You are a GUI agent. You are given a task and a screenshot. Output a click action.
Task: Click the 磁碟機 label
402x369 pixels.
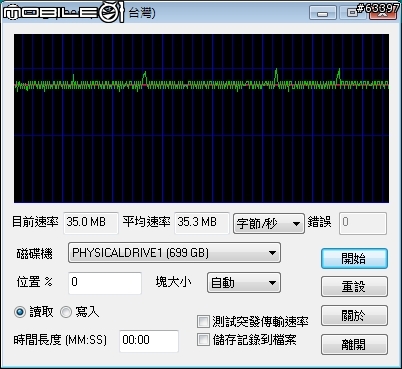[x=35, y=254]
